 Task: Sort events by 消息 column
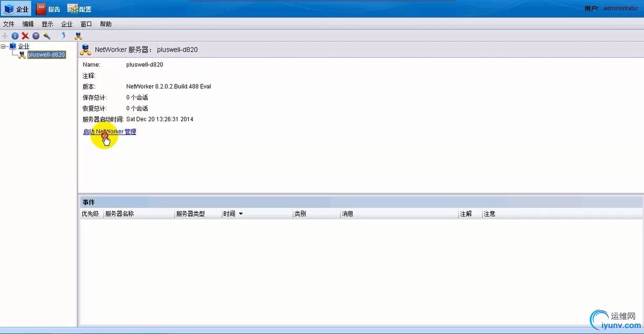point(399,214)
